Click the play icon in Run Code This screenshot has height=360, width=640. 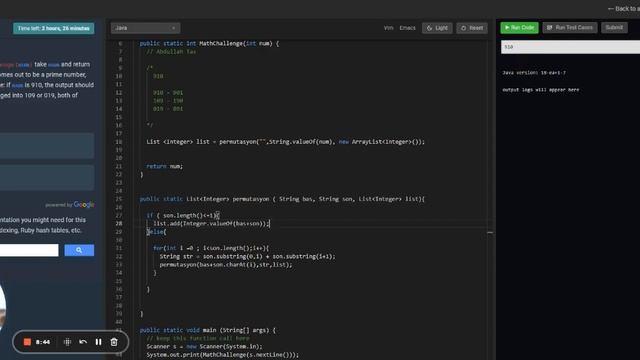point(507,28)
